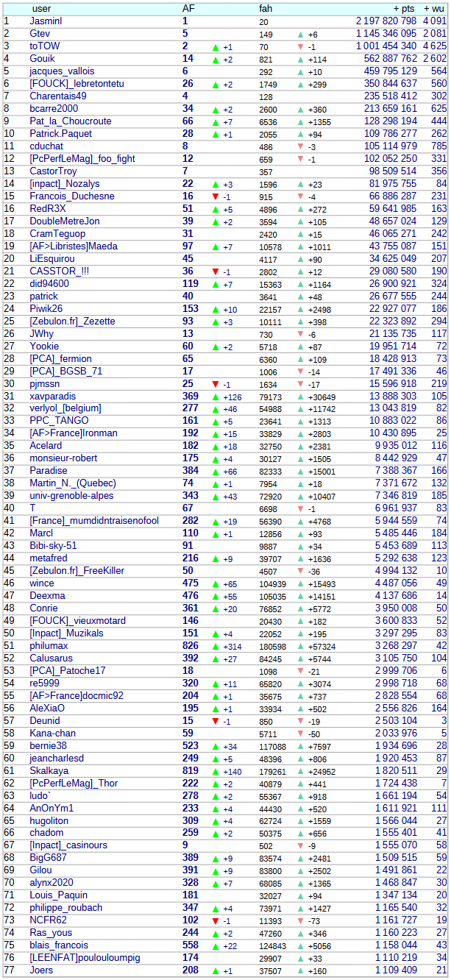Click the 'AF' column header
451x980 pixels.
(188, 9)
